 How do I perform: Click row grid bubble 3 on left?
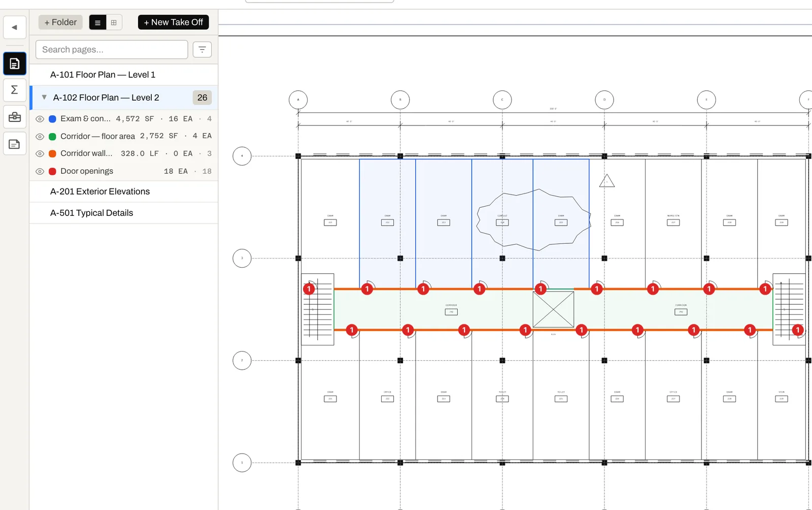pyautogui.click(x=242, y=258)
